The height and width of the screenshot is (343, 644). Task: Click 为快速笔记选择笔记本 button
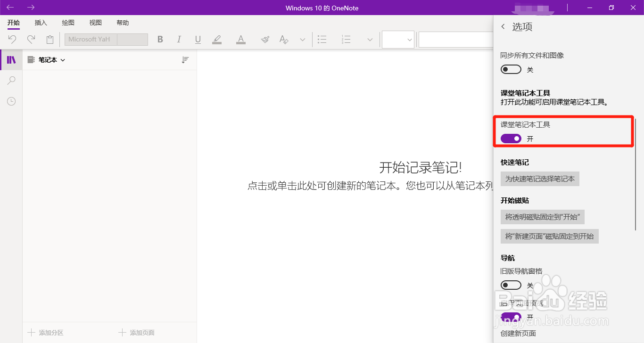540,179
